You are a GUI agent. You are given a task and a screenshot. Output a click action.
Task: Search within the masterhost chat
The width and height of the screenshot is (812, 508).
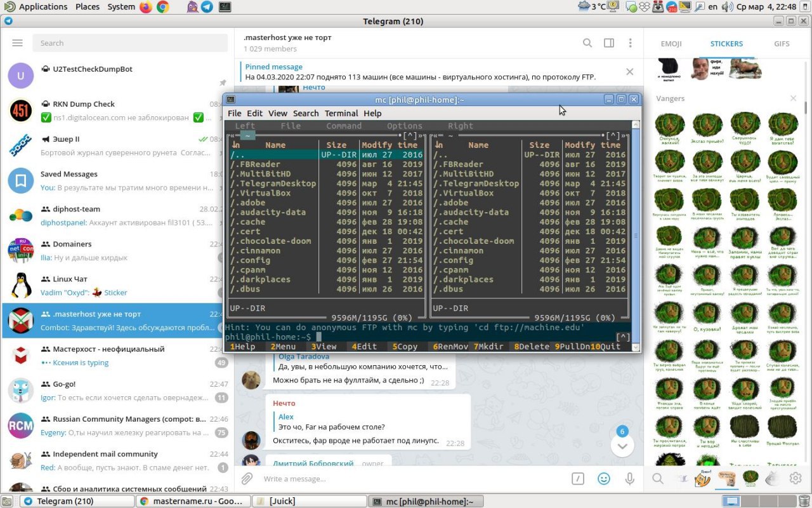point(587,43)
